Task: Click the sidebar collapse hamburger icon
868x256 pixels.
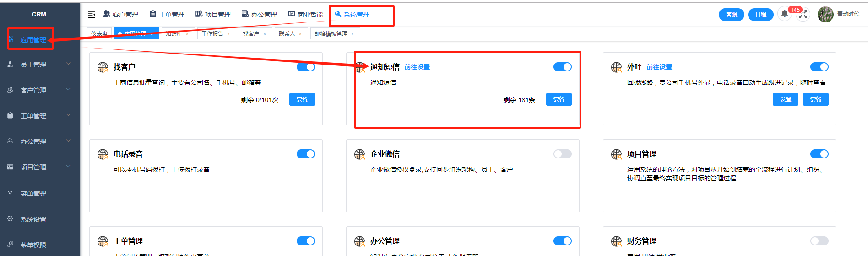Action: tap(92, 15)
